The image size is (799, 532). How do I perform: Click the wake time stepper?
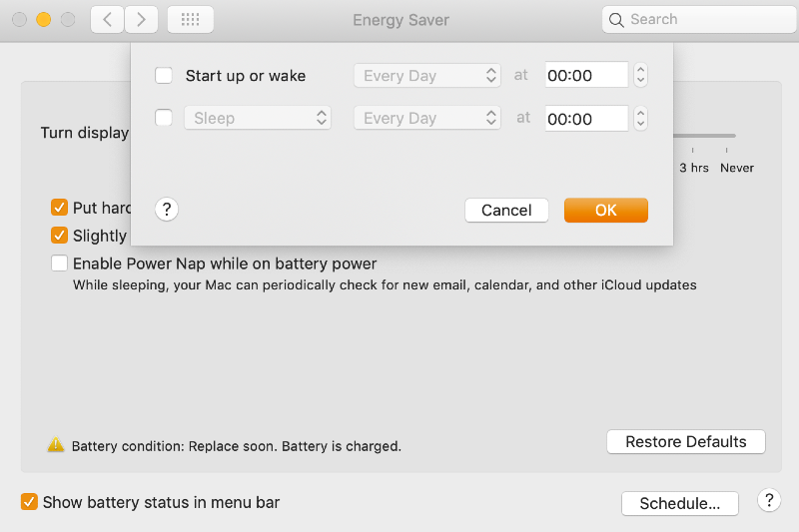click(640, 75)
